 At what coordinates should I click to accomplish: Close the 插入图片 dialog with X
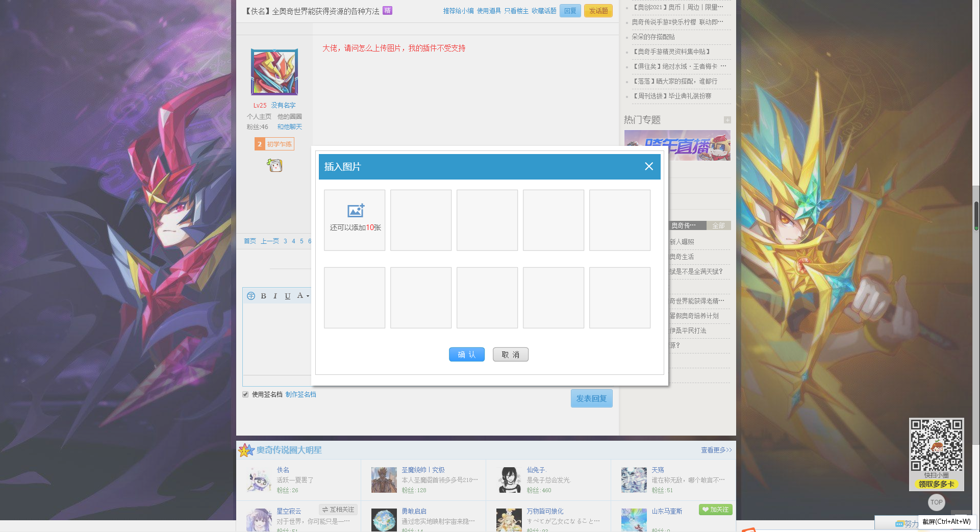pyautogui.click(x=648, y=166)
